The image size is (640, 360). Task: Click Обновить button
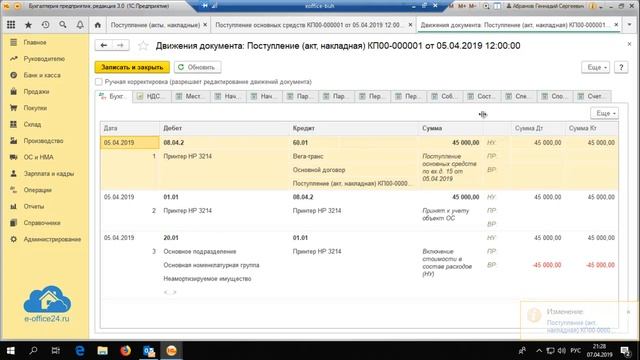pos(198,67)
